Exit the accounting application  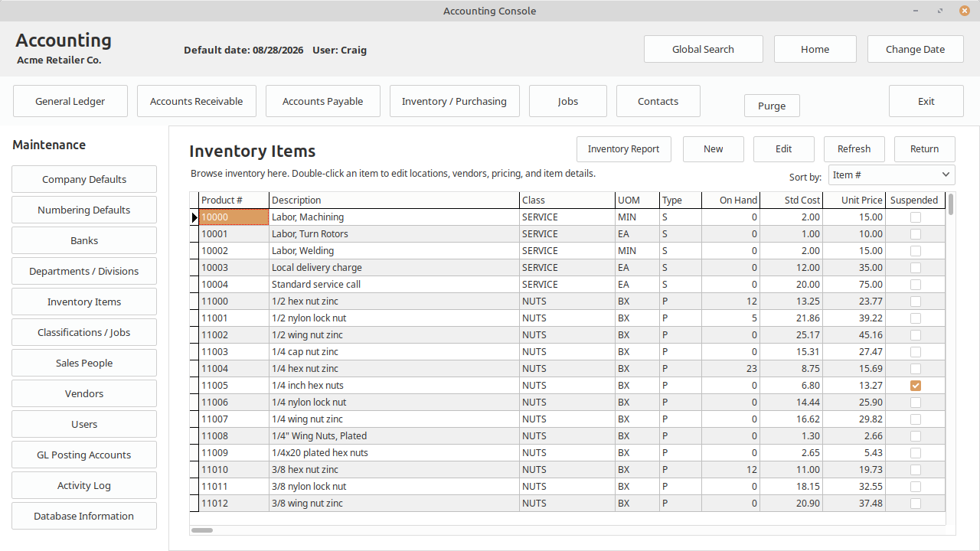click(x=926, y=101)
